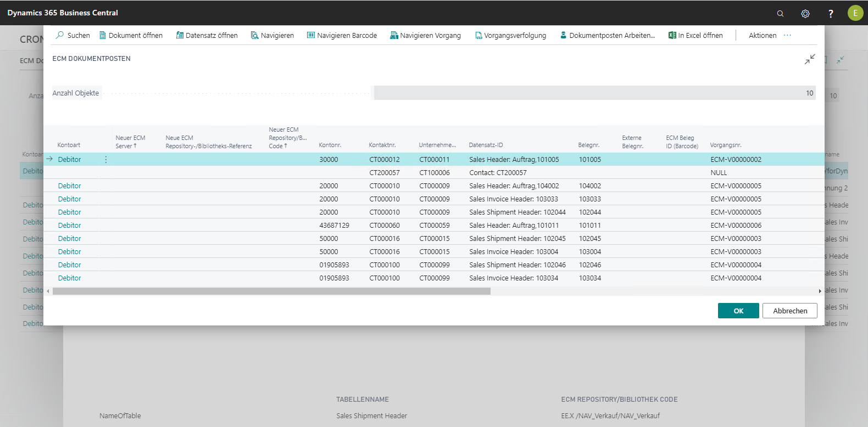This screenshot has width=868, height=427.
Task: Open row options for the Debitor 30000 row
Action: (x=106, y=160)
